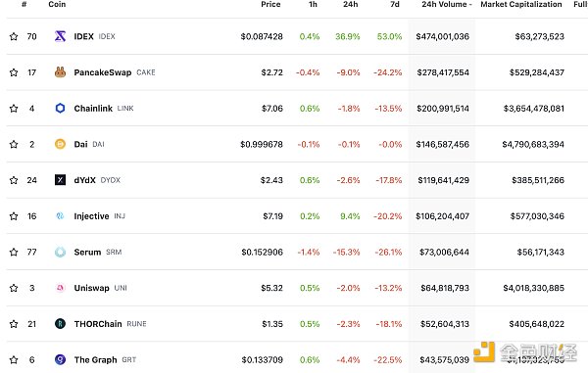
Task: Toggle favorite star for Uniswap
Action: point(14,288)
